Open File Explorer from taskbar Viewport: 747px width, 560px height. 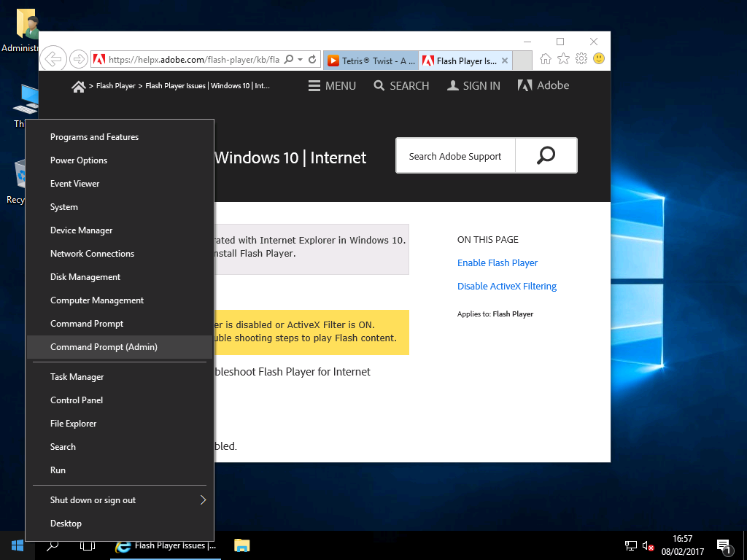point(242,545)
